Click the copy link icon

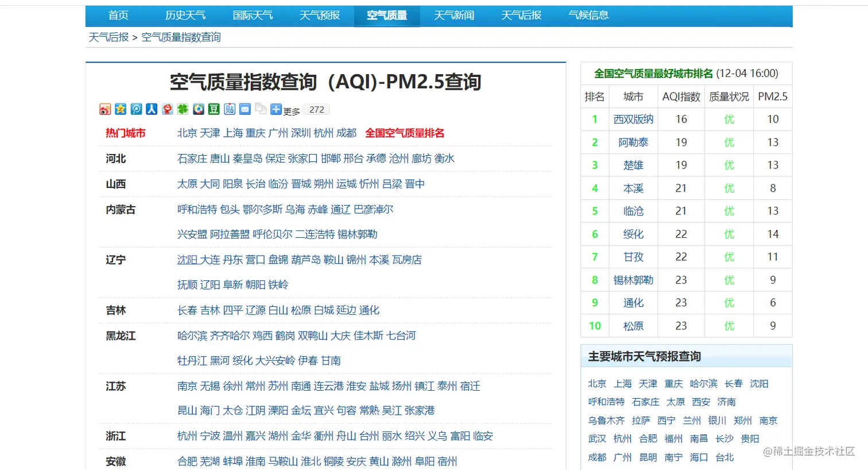261,109
